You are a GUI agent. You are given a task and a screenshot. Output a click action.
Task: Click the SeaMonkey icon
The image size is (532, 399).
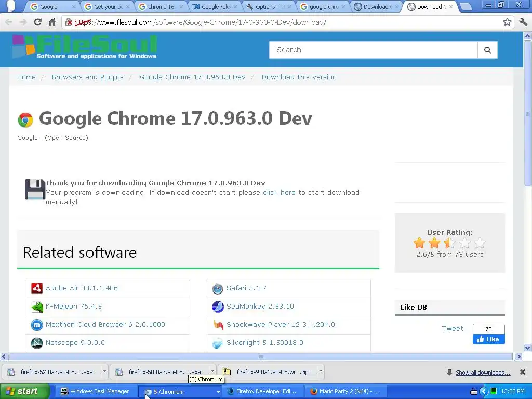tap(218, 307)
